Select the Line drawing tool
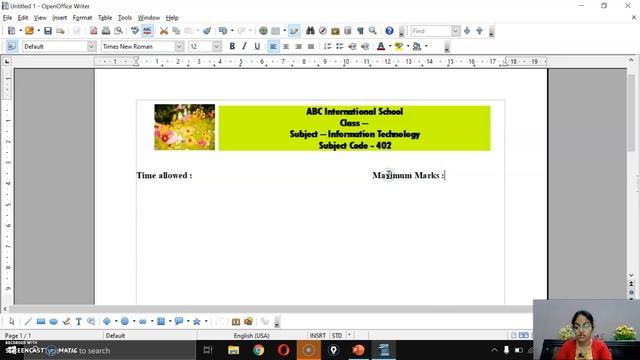Viewport: 640px width, 360px height. point(28,321)
